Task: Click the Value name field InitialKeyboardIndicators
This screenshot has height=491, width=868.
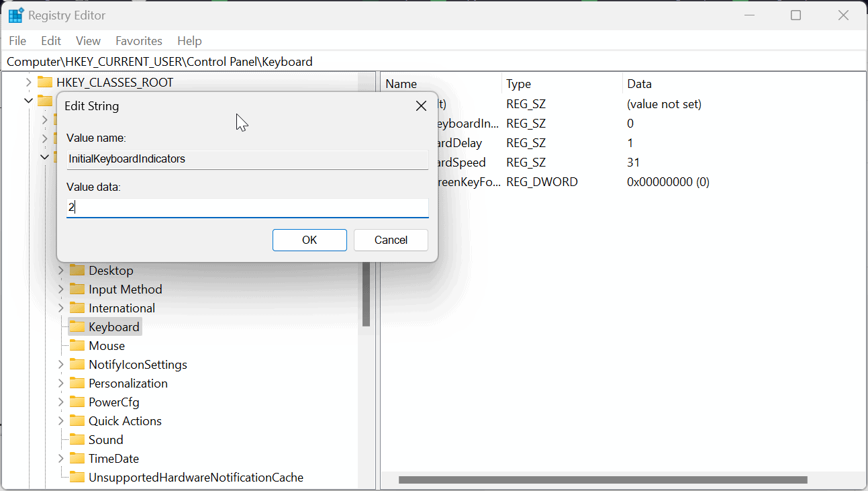Action: click(x=247, y=159)
